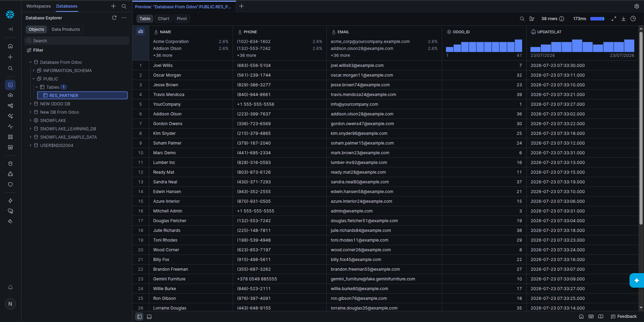Toggle the left sidebar panel visibility
The width and height of the screenshot is (644, 322).
[139, 316]
